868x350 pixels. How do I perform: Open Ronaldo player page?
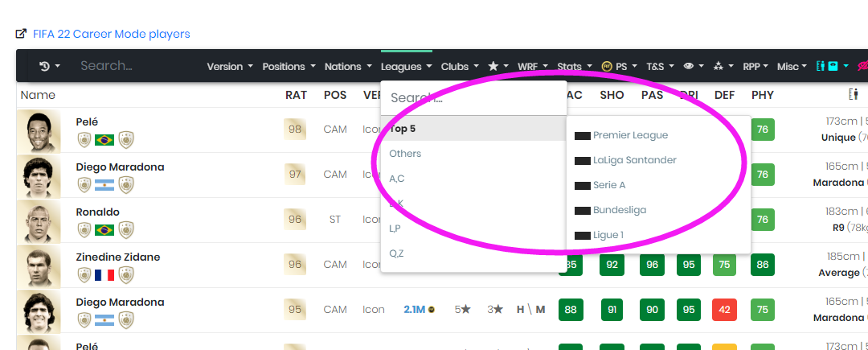pyautogui.click(x=97, y=212)
